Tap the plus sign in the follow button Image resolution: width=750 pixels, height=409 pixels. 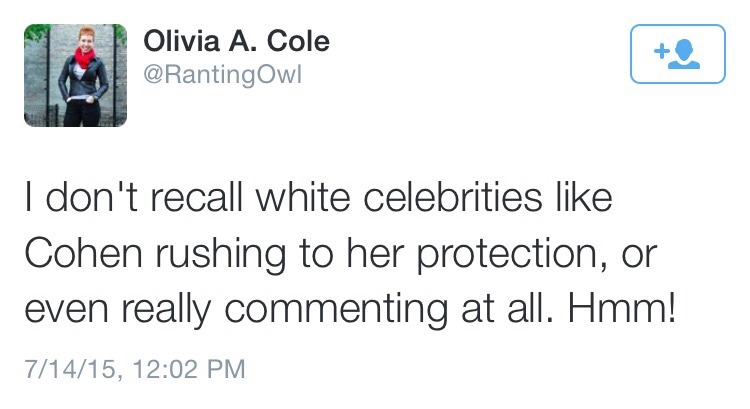[x=661, y=49]
